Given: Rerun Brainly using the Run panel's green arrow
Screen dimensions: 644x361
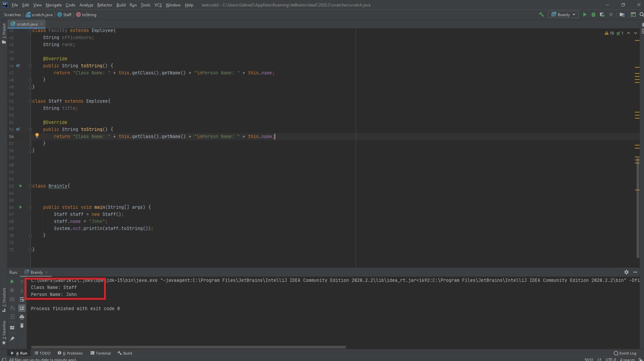Looking at the screenshot, I should 12,282.
